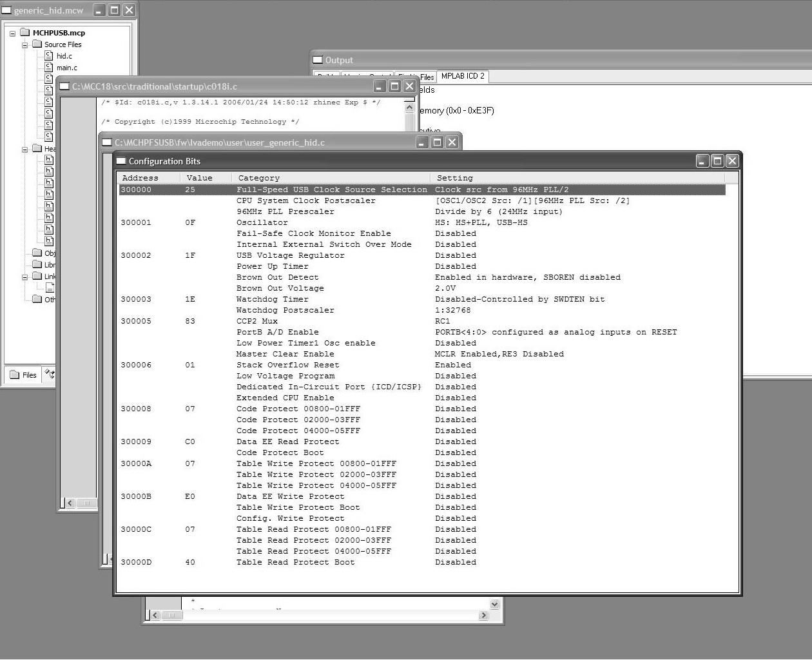Click the Setting column header

click(x=577, y=178)
